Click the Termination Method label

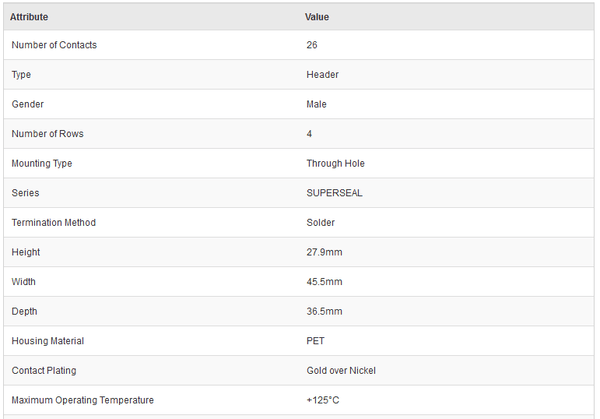click(53, 222)
